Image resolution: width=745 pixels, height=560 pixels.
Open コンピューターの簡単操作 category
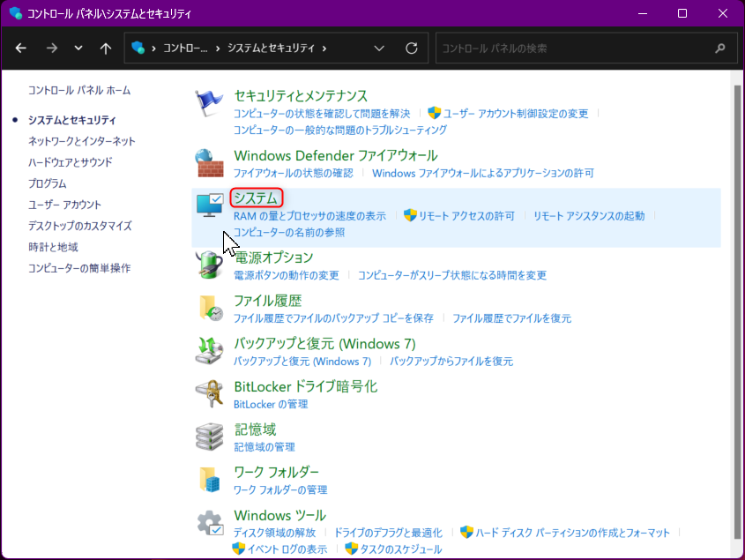click(79, 268)
